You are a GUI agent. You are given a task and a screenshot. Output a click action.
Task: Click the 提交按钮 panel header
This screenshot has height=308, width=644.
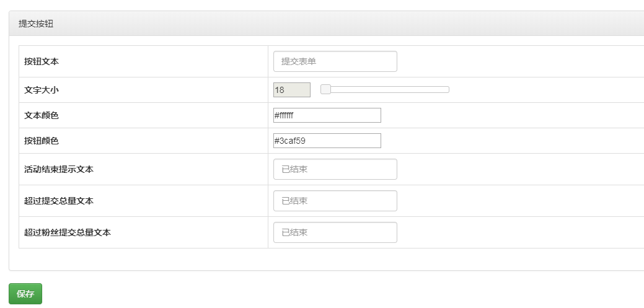pos(327,24)
